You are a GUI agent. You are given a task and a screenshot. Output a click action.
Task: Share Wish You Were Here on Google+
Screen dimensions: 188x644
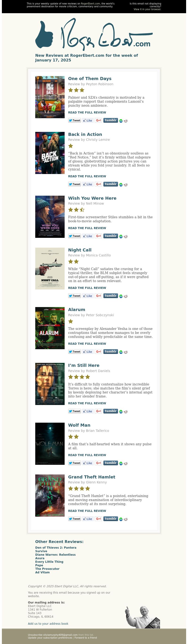click(98, 236)
